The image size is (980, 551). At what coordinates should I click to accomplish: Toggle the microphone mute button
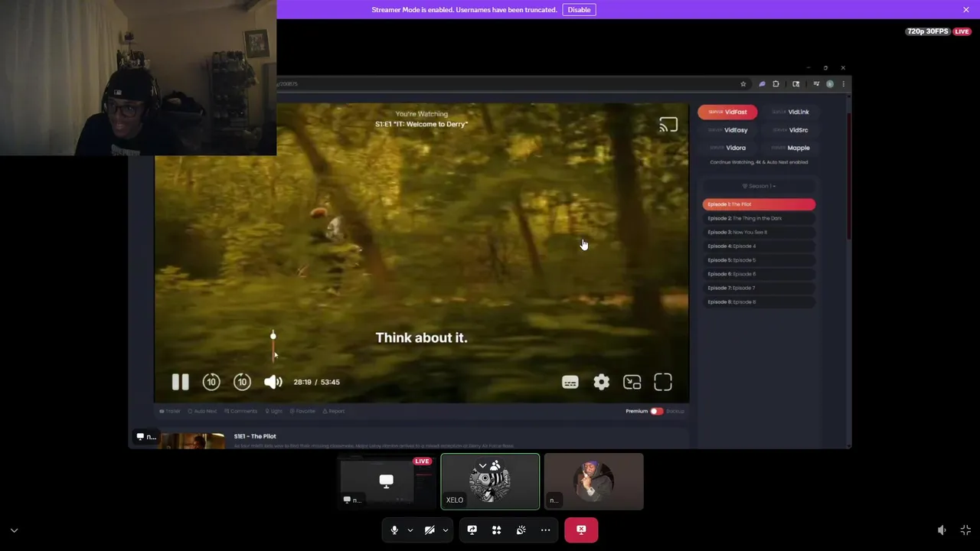coord(394,530)
